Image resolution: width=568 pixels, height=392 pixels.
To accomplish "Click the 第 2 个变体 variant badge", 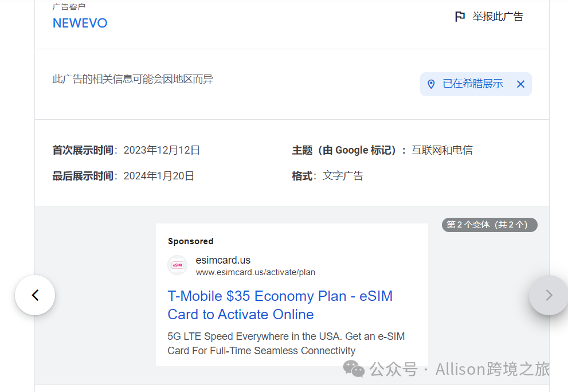I will [x=489, y=225].
